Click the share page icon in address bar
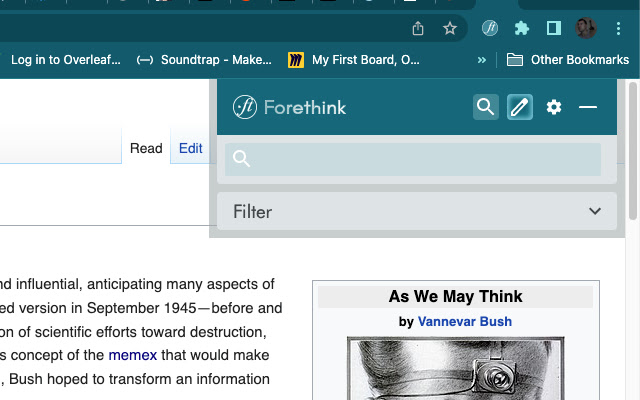 418,29
